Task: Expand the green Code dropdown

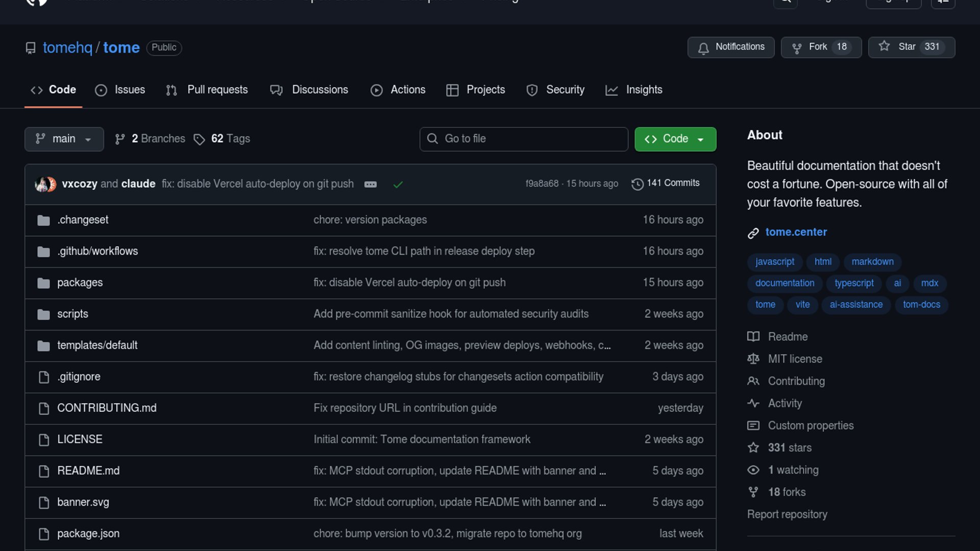Action: click(675, 139)
